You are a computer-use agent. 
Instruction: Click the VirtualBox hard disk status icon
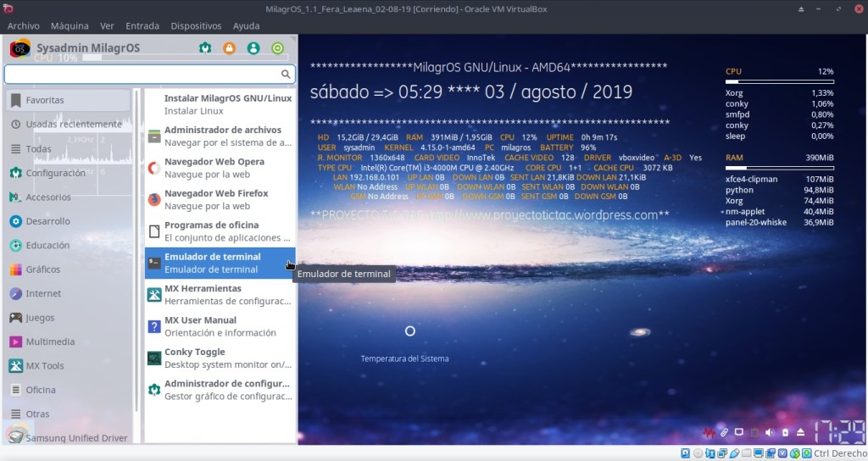pos(685,453)
